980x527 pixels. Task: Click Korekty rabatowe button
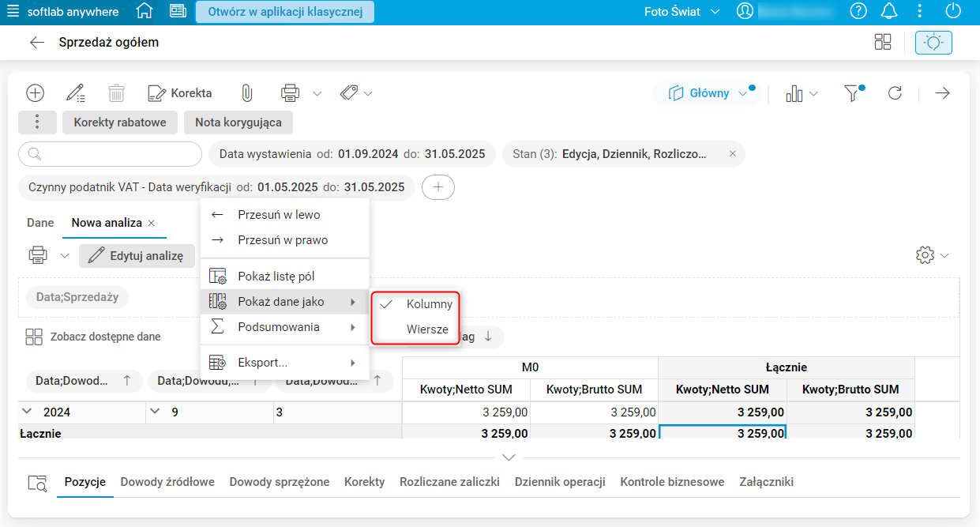point(120,122)
